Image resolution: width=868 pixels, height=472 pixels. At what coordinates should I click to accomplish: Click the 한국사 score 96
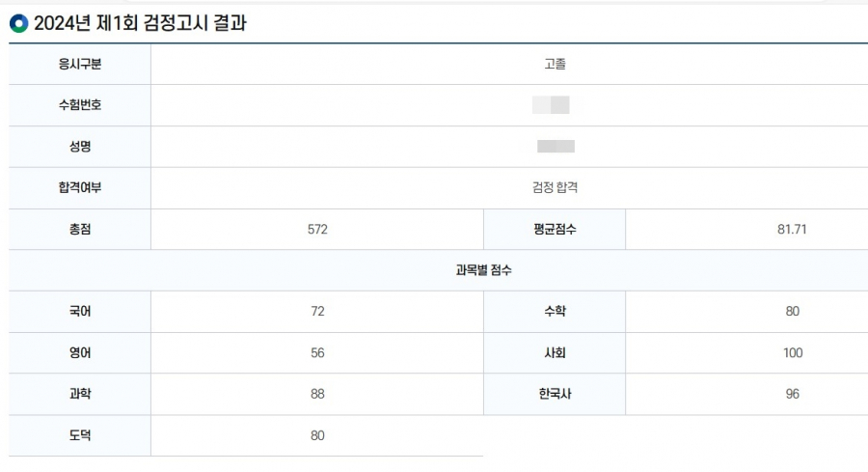click(792, 394)
